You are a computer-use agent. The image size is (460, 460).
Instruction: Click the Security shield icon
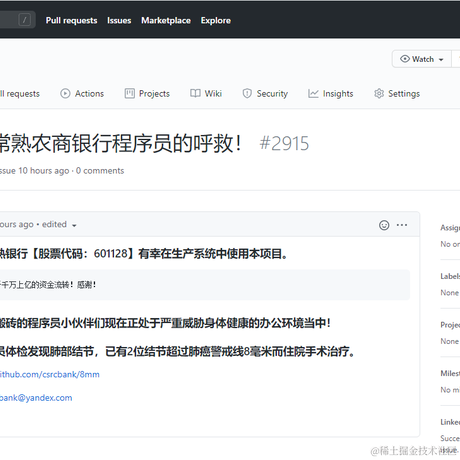pyautogui.click(x=247, y=94)
